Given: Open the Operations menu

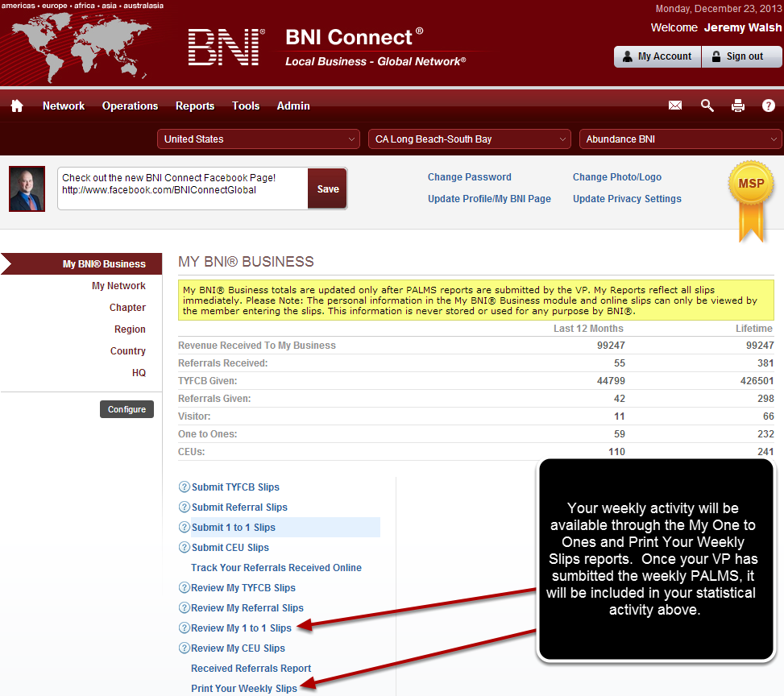Looking at the screenshot, I should pos(130,106).
